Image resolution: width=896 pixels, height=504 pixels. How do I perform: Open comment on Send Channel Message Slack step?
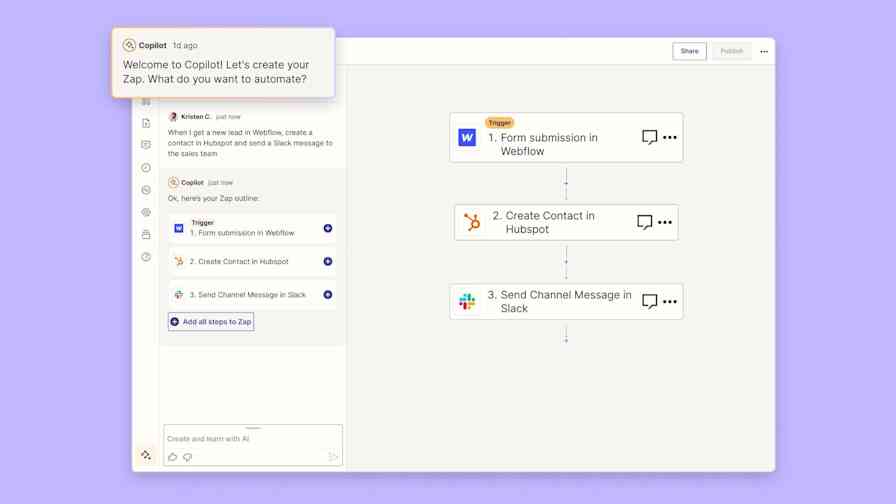coord(649,301)
